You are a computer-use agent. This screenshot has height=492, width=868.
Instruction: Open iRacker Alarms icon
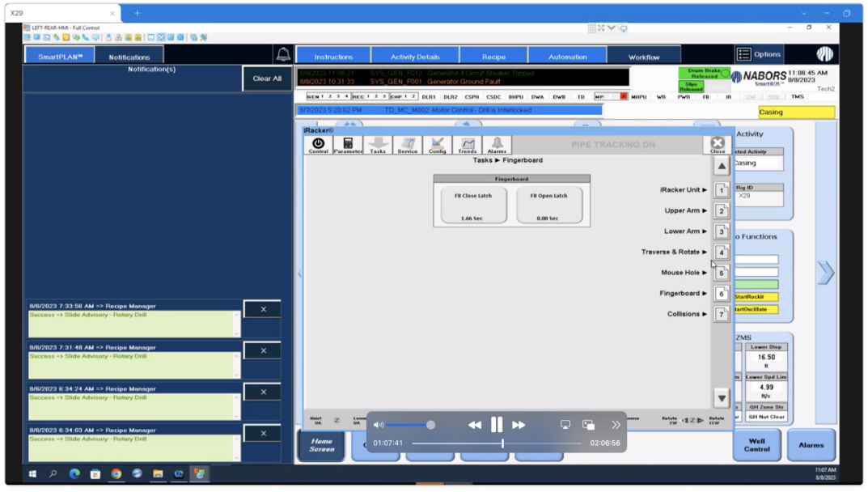[x=498, y=145]
